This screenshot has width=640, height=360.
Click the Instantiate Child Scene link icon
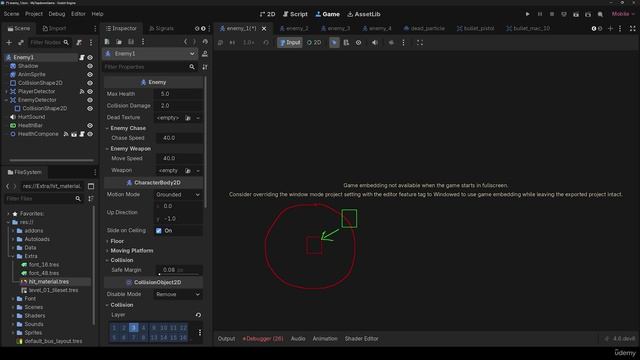[x=21, y=42]
